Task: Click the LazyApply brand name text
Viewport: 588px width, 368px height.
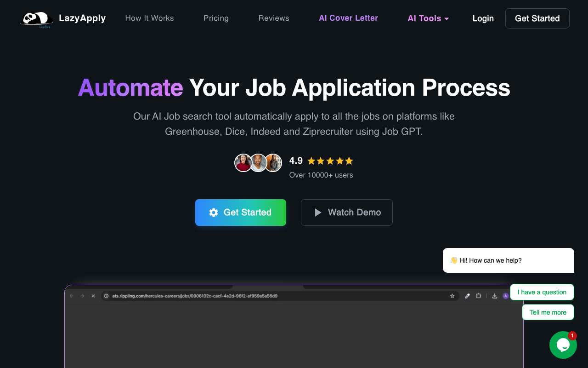Action: pos(82,18)
